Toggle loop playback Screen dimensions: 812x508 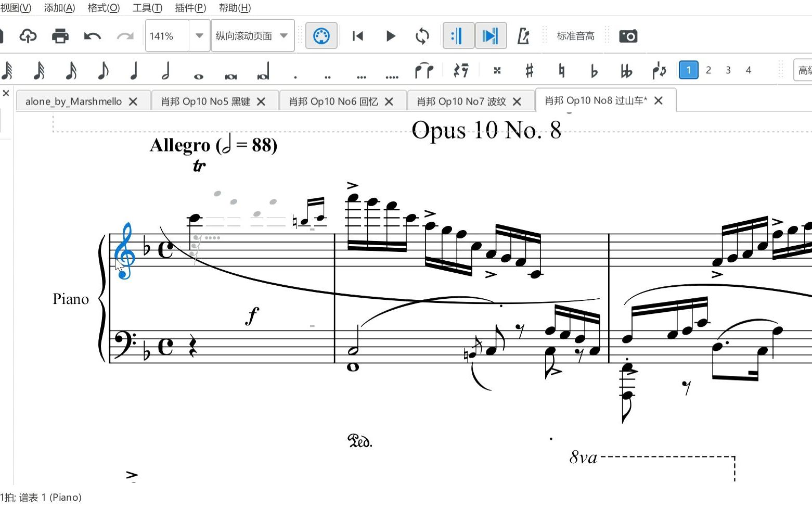[x=422, y=36]
